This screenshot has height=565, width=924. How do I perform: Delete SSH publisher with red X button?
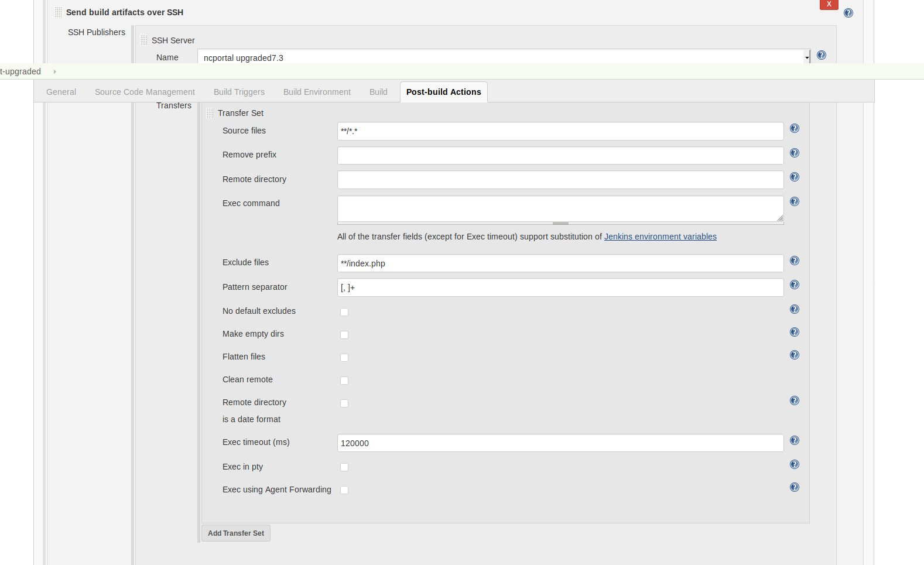tap(829, 5)
